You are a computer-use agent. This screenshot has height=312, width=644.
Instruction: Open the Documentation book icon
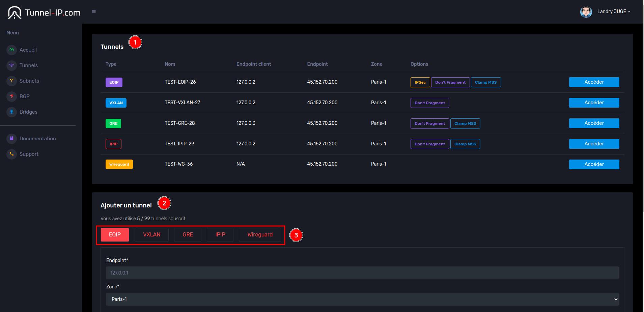pyautogui.click(x=11, y=139)
